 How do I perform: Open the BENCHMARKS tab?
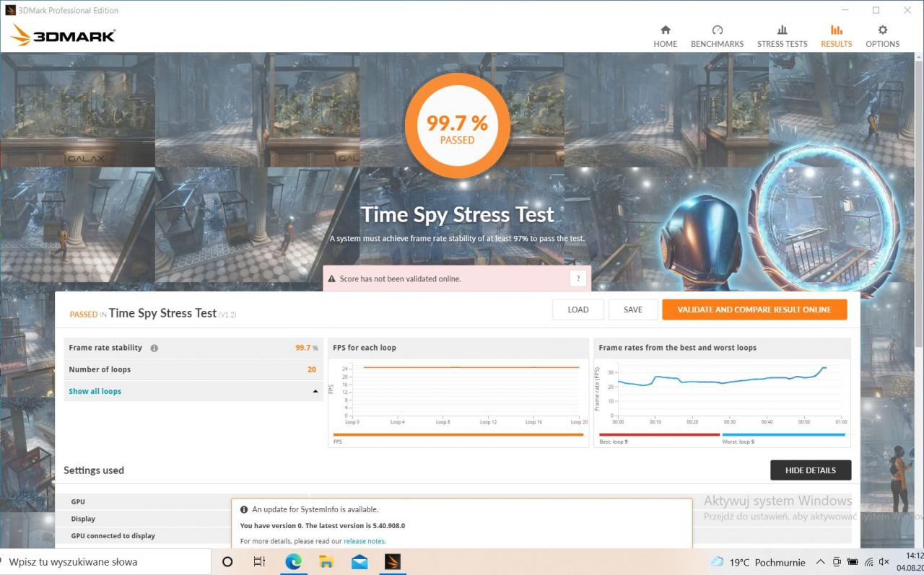[x=717, y=36]
